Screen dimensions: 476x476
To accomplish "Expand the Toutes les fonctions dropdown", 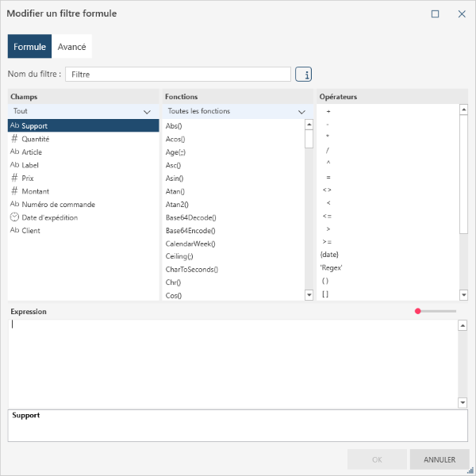I will tap(236, 112).
